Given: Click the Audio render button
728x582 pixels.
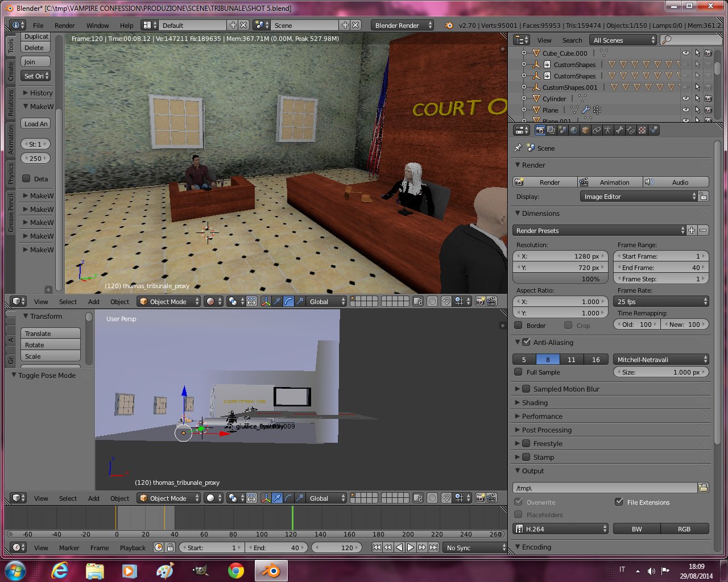Looking at the screenshot, I should 676,182.
